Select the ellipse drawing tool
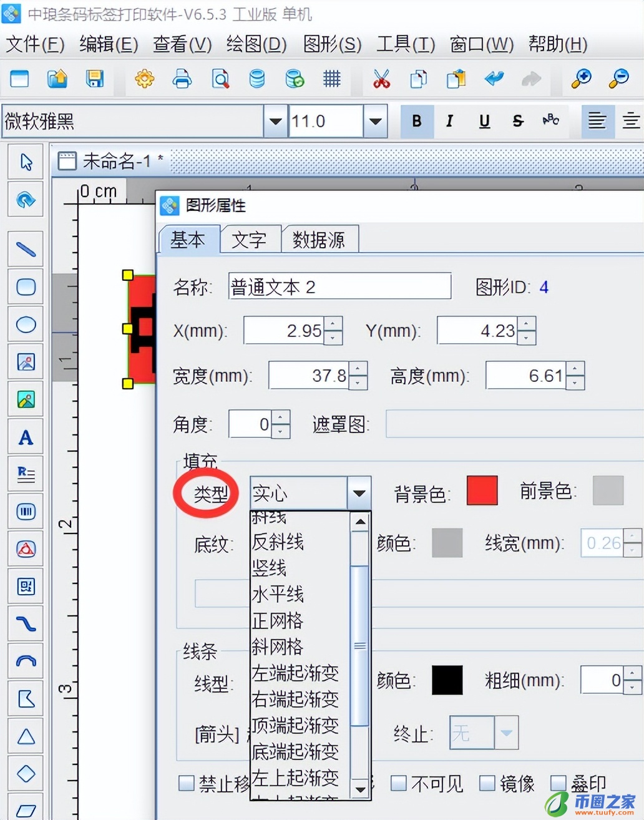Image resolution: width=644 pixels, height=820 pixels. tap(26, 325)
